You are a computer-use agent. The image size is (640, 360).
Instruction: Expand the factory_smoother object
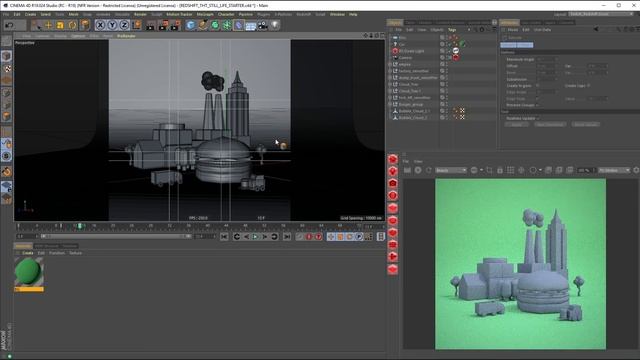[x=390, y=71]
